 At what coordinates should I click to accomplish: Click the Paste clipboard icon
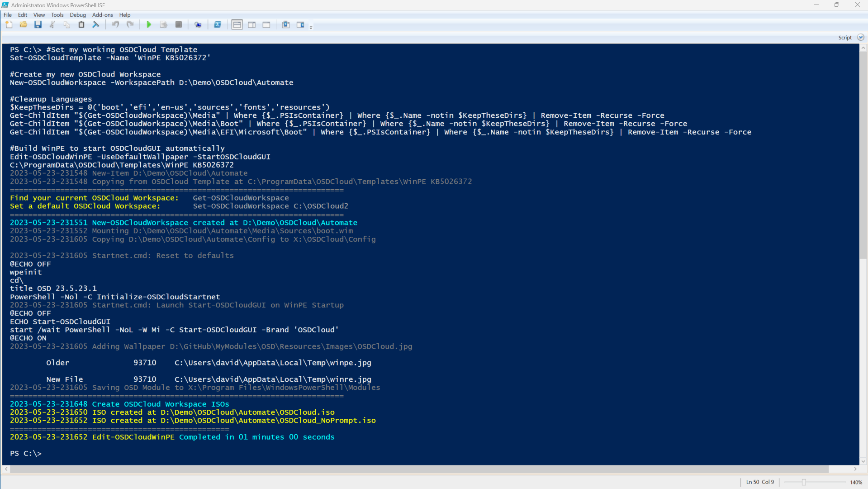(x=81, y=25)
